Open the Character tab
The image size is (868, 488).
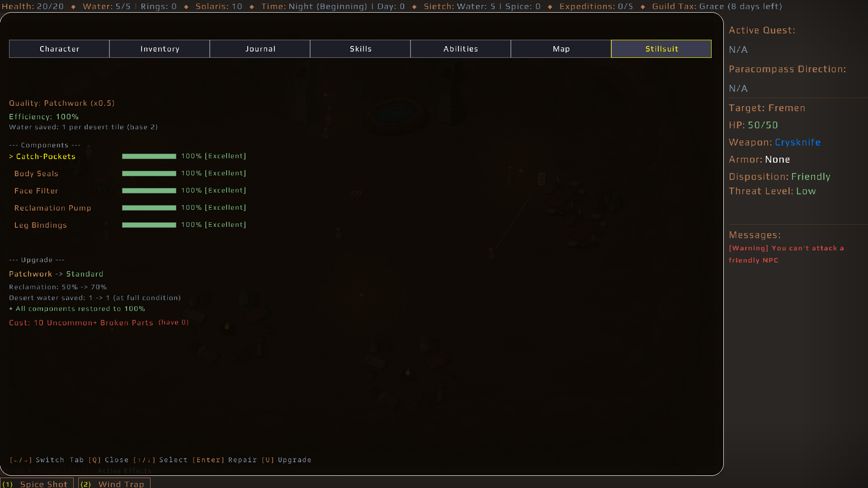point(59,49)
